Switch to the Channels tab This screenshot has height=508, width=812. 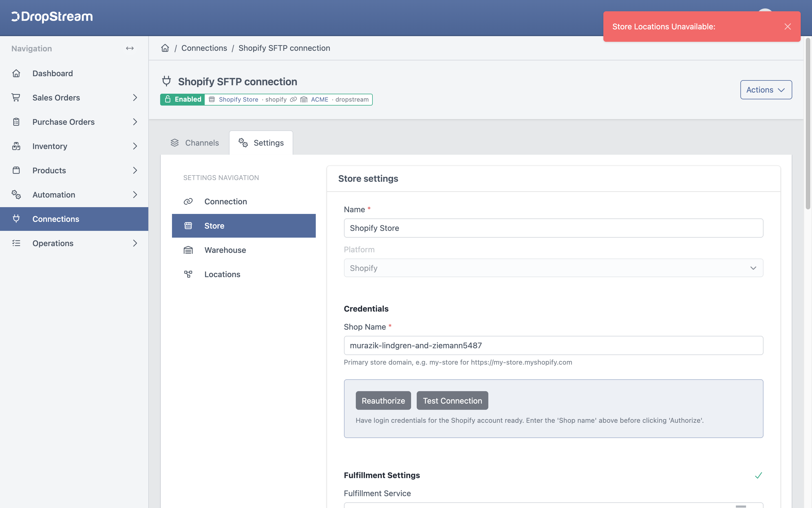pos(195,143)
